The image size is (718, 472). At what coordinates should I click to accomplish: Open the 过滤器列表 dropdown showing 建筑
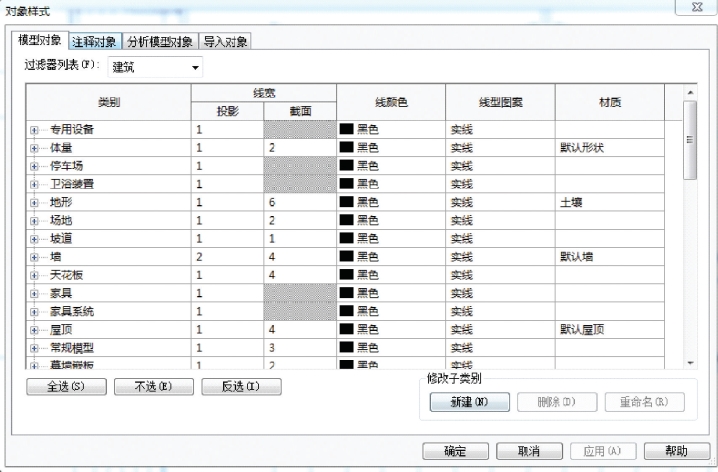point(155,67)
